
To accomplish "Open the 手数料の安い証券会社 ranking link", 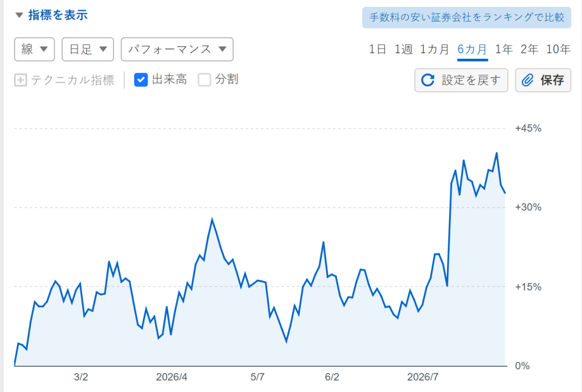I will coord(467,17).
